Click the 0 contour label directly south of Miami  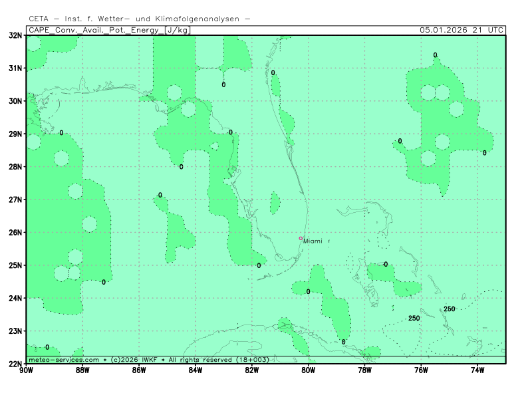(x=309, y=292)
